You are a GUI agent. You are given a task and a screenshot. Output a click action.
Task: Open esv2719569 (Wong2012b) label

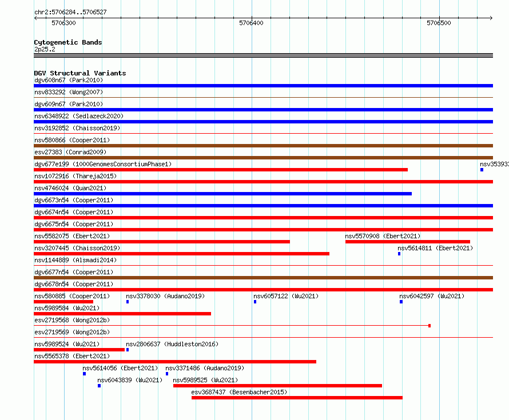point(72,332)
